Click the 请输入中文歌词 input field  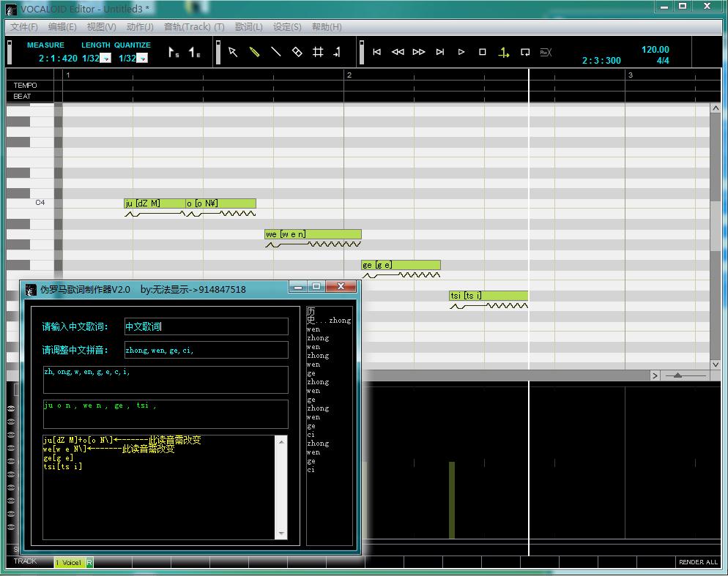[x=206, y=326]
